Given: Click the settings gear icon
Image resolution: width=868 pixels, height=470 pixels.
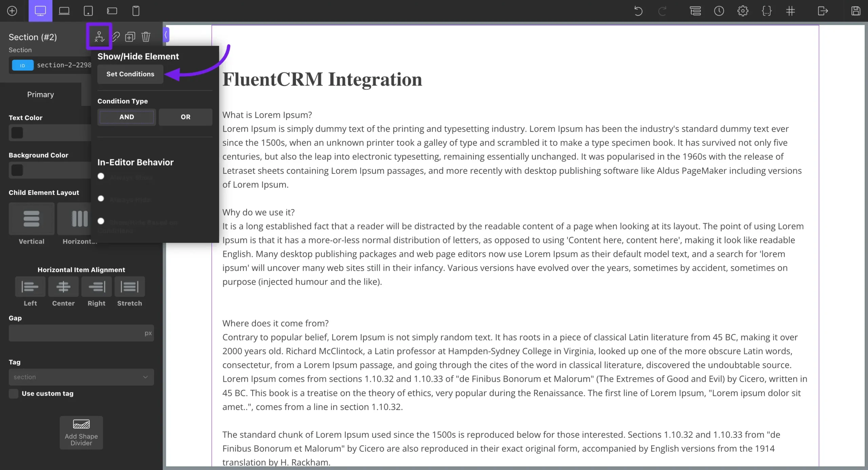Looking at the screenshot, I should (743, 11).
